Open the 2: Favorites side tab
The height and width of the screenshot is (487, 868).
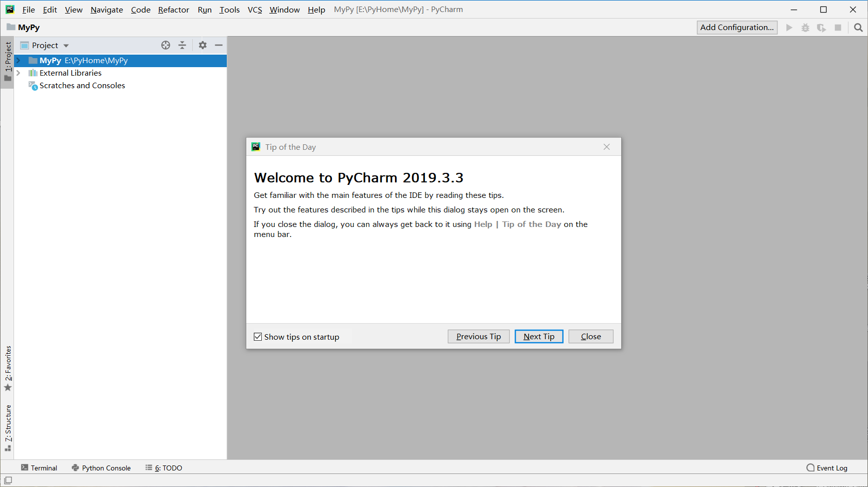coord(8,369)
